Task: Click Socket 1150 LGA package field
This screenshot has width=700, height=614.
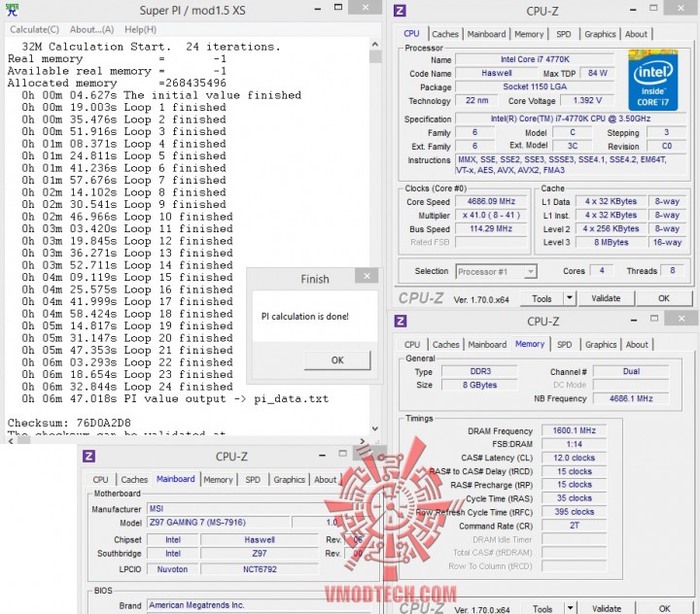Action: pyautogui.click(x=535, y=86)
